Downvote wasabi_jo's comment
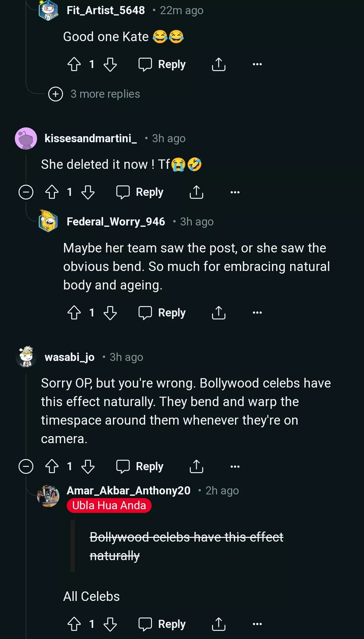Screen dimensions: 364x639 [x=88, y=466]
